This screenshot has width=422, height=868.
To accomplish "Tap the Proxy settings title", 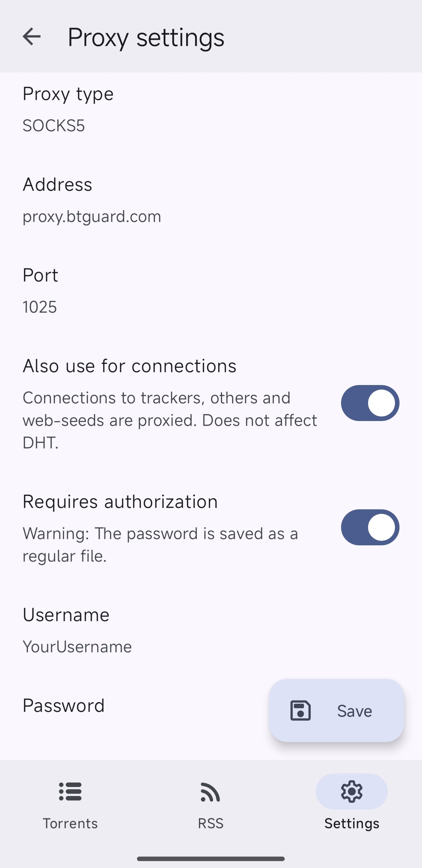I will point(146,37).
